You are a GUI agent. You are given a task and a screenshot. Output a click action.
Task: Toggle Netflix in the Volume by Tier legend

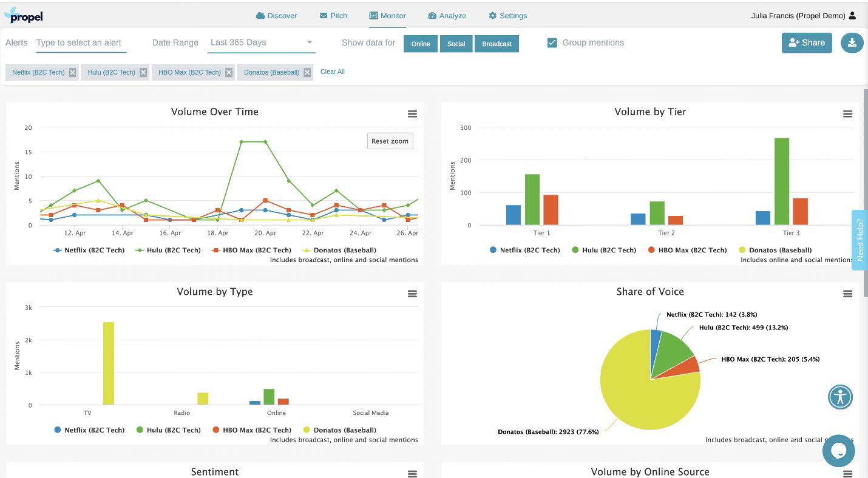coord(524,250)
